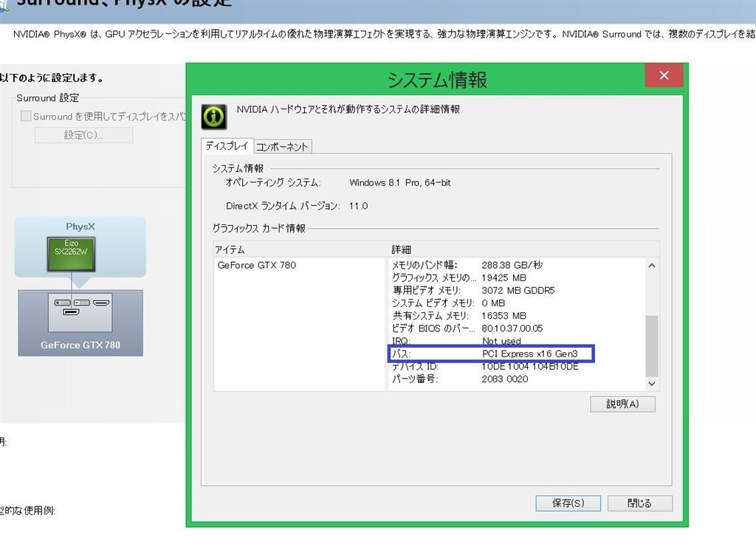Viewport: 756px width, 558px height.
Task: Close the システム情報 dialog with the X
Action: (664, 75)
